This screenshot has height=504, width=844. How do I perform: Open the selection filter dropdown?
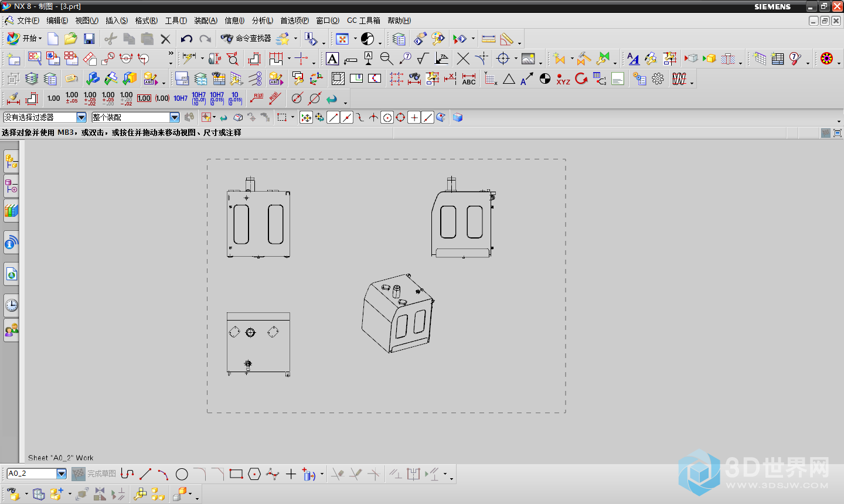click(81, 118)
